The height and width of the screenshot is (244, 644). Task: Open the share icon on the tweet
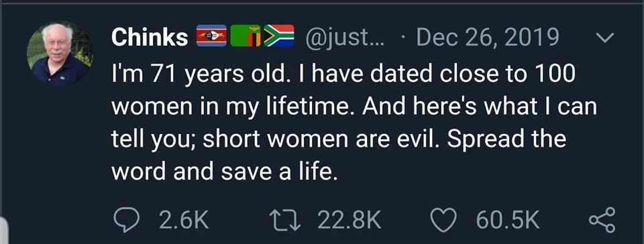point(603,220)
